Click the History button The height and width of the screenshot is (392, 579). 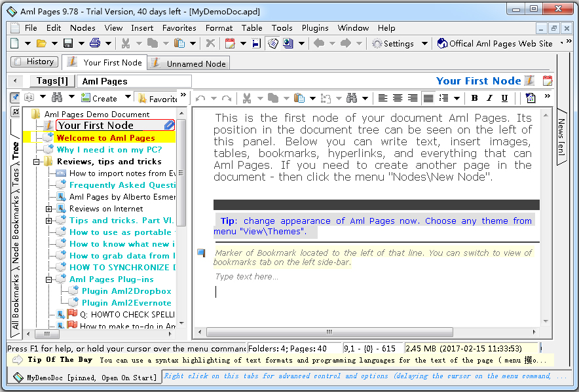pyautogui.click(x=35, y=62)
